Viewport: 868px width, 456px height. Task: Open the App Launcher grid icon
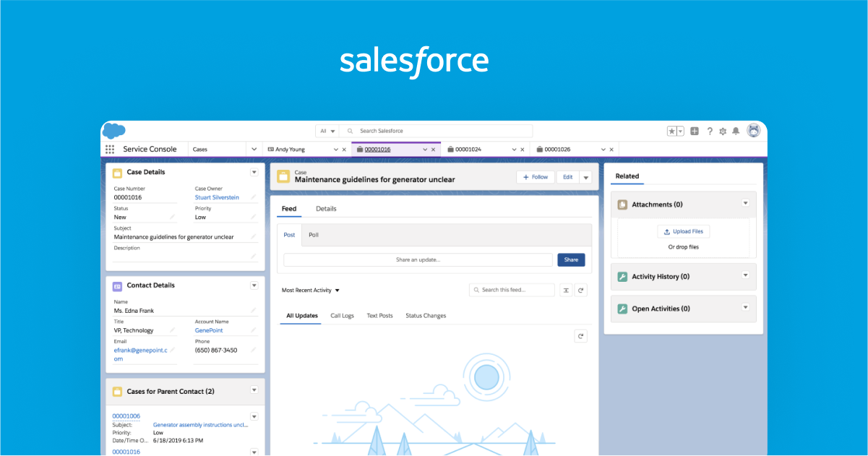[x=110, y=150]
